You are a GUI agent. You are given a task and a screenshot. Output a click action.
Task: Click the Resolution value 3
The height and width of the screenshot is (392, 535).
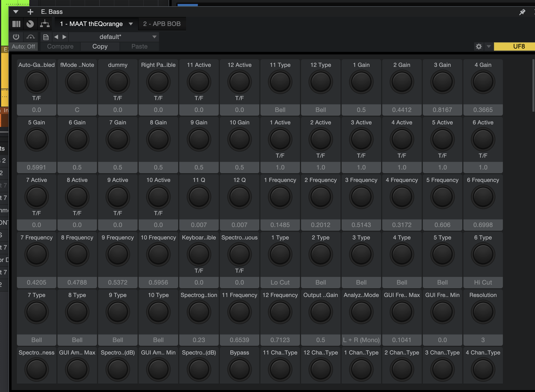click(483, 340)
